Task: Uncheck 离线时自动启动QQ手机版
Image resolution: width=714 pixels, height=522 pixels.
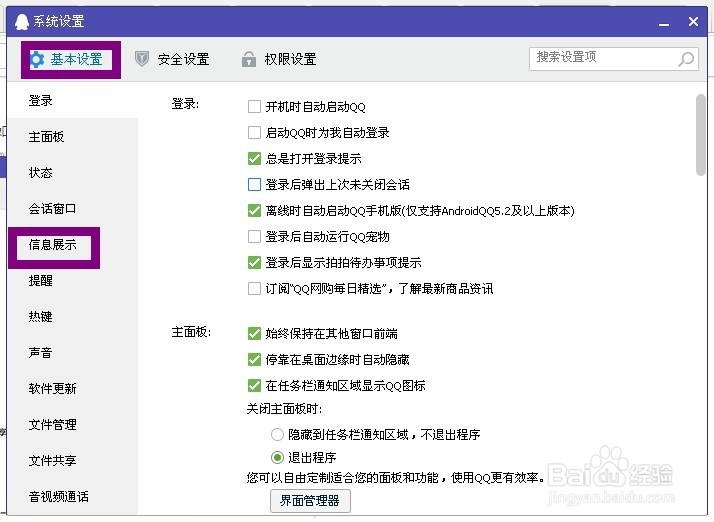Action: pos(254,210)
